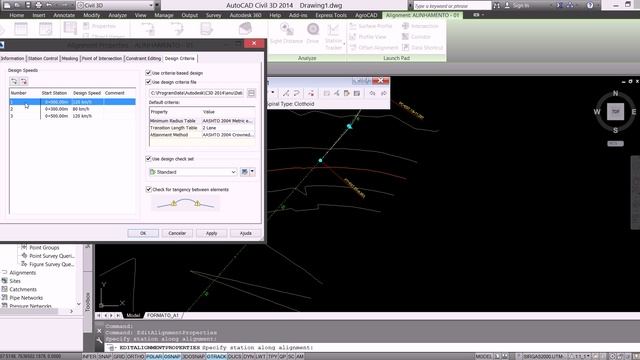The height and width of the screenshot is (360, 640).
Task: Add a design speed in Alignment Properties
Action: click(x=14, y=81)
